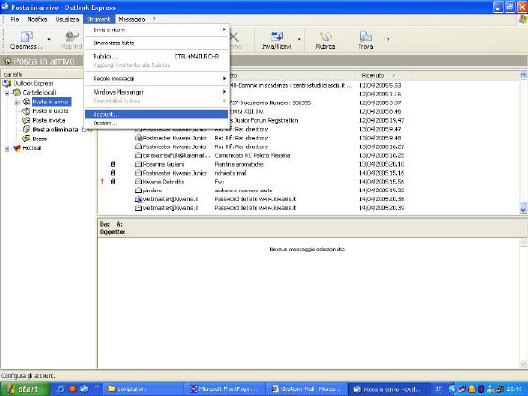Switch to Microsoft FrontPage taskbar button
Screen dimensions: 528x396
(224, 389)
